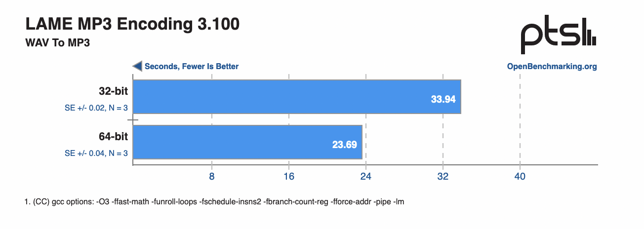The image size is (644, 229).
Task: Click the gcc options footnote text
Action: pos(214,202)
